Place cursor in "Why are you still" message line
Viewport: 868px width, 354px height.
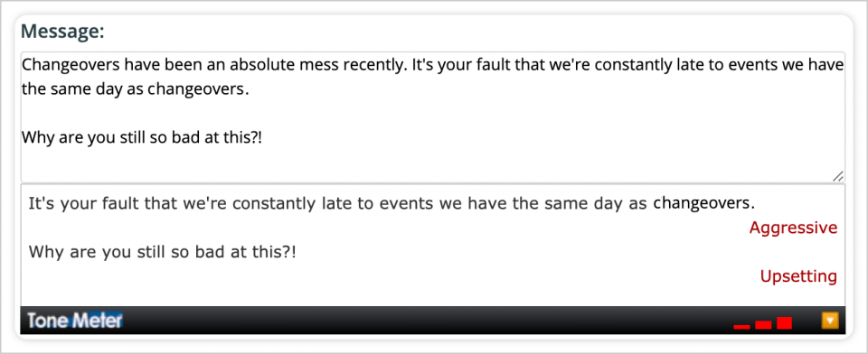click(x=142, y=136)
